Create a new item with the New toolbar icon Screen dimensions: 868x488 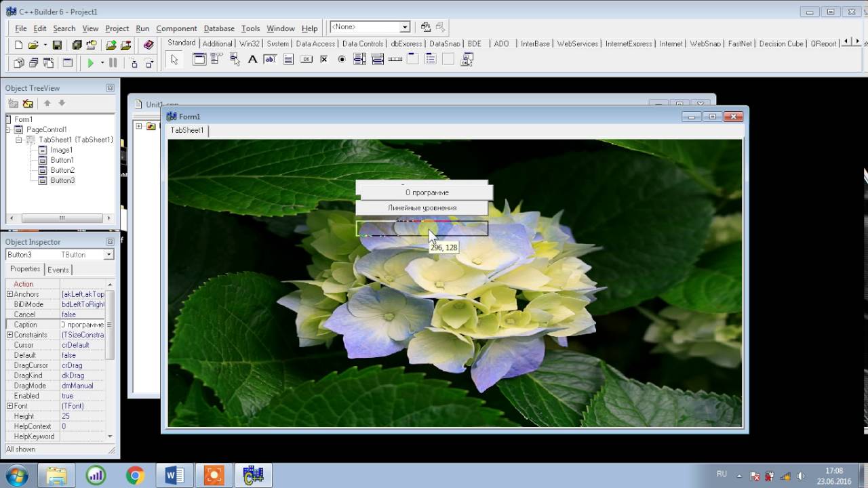point(19,45)
